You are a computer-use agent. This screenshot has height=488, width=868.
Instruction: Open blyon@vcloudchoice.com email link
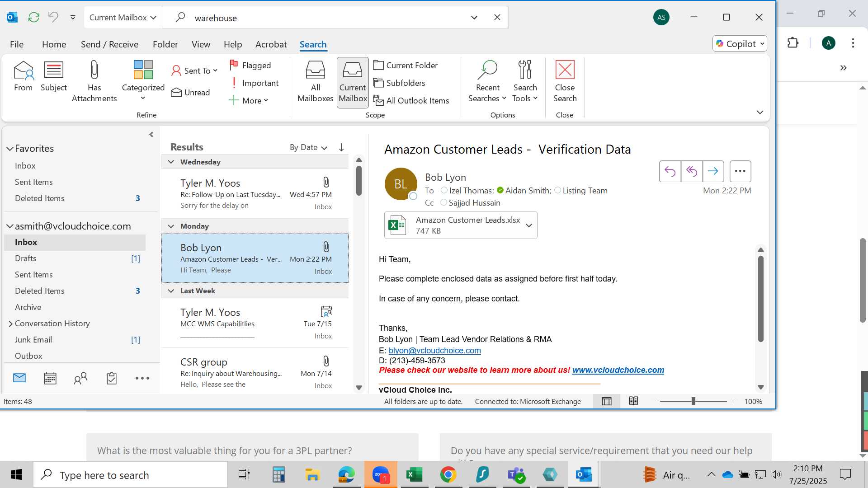pos(434,351)
